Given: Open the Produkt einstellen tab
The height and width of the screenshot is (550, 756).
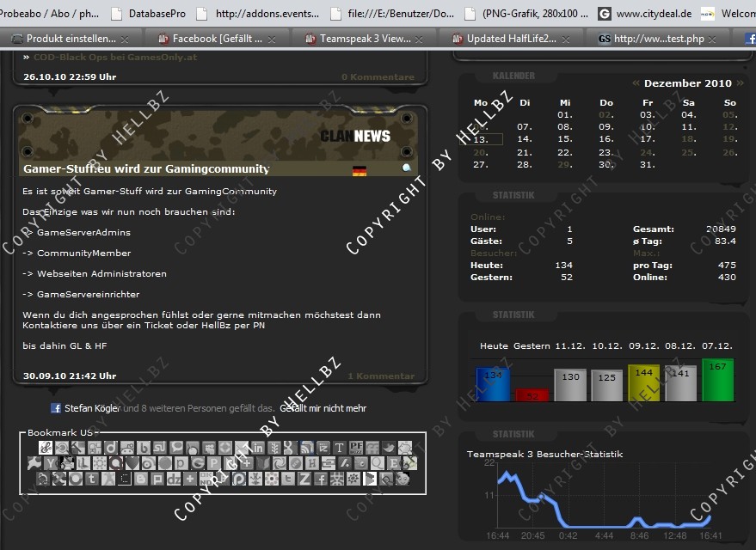Looking at the screenshot, I should point(71,39).
